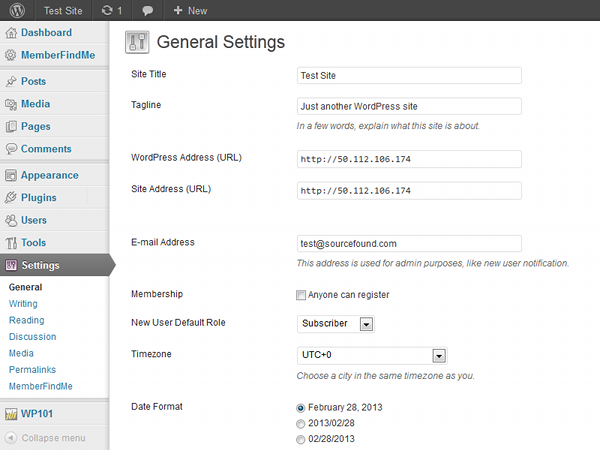The image size is (600, 450).
Task: Click the Posts pushpin icon
Action: click(11, 81)
